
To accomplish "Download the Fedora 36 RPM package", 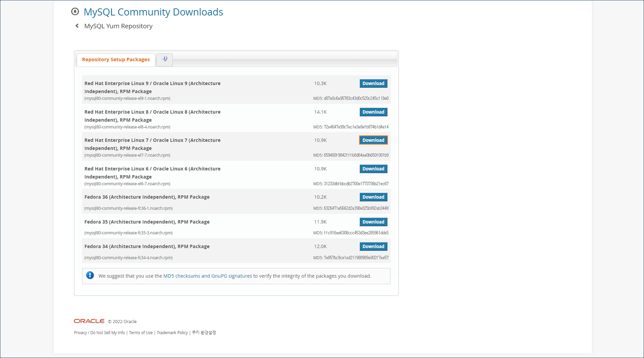I will coord(373,197).
